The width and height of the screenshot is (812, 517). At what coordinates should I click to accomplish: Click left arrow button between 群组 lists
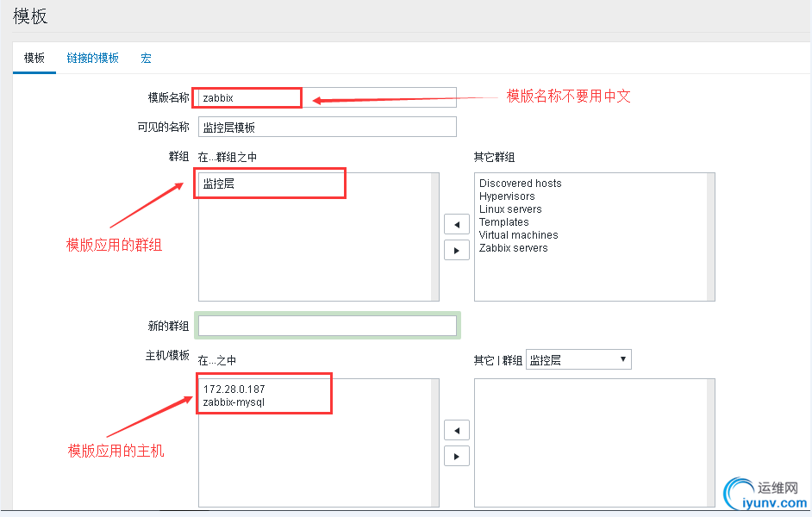coord(457,225)
